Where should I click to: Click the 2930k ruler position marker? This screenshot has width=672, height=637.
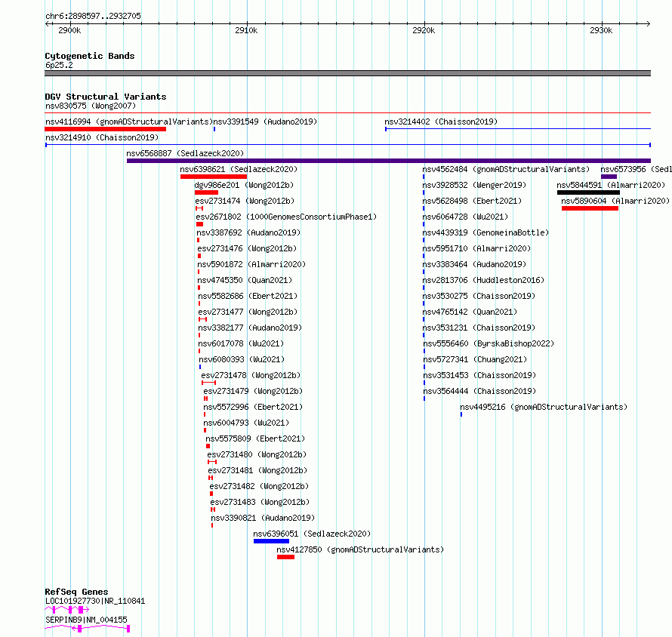pos(601,30)
